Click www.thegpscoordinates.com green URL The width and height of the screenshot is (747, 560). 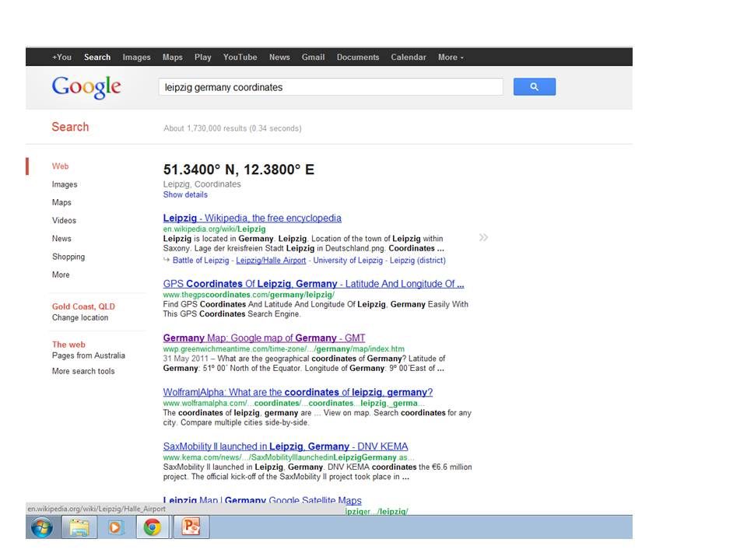pyautogui.click(x=249, y=295)
